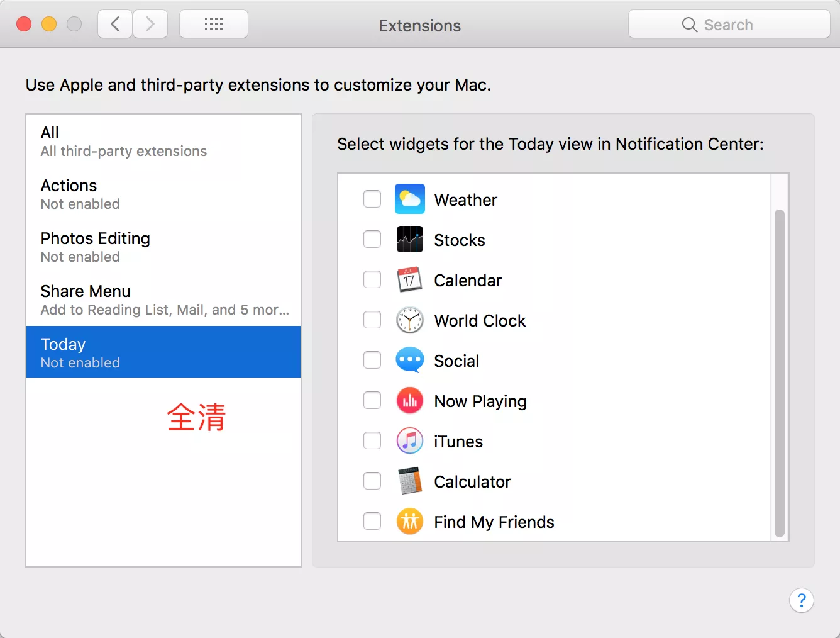Click the Social chat bubble icon

(x=410, y=361)
